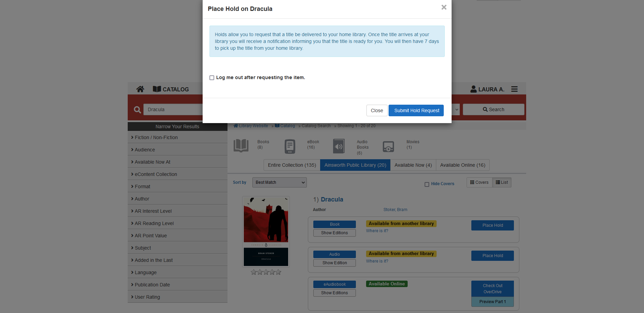Select the Entire Collection (135) tab
The image size is (644, 313).
(292, 165)
